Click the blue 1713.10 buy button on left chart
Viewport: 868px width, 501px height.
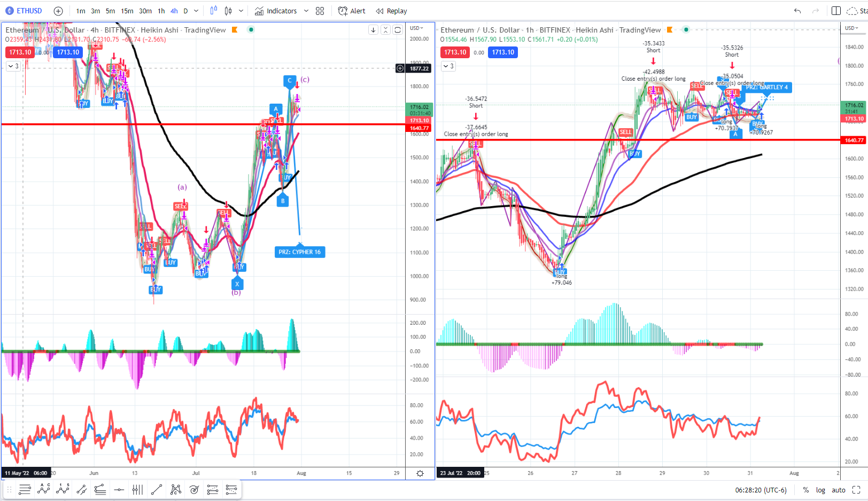point(68,52)
